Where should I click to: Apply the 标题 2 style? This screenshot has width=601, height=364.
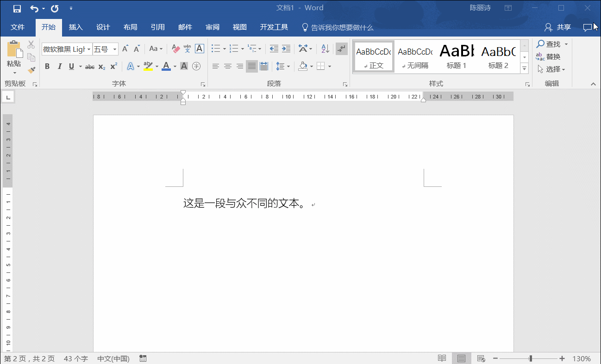[498, 56]
